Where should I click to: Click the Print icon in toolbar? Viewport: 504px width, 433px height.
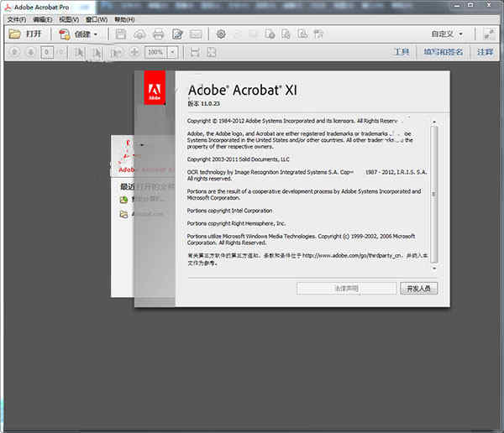pyautogui.click(x=158, y=34)
